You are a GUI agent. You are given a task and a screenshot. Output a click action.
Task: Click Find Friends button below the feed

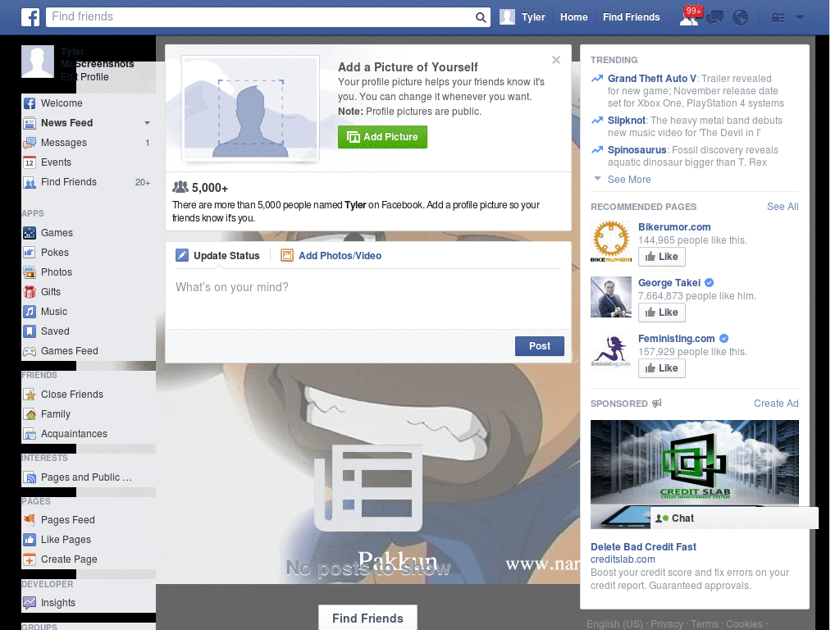click(x=367, y=619)
